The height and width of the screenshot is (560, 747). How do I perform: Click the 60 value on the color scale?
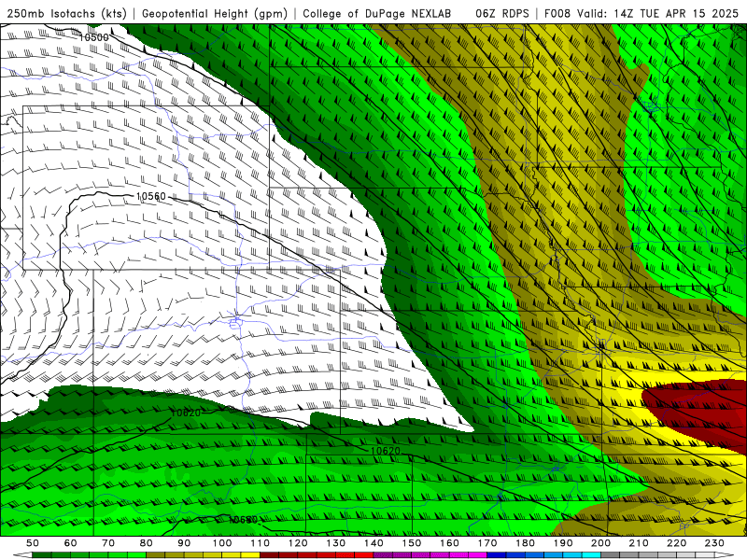(x=71, y=543)
